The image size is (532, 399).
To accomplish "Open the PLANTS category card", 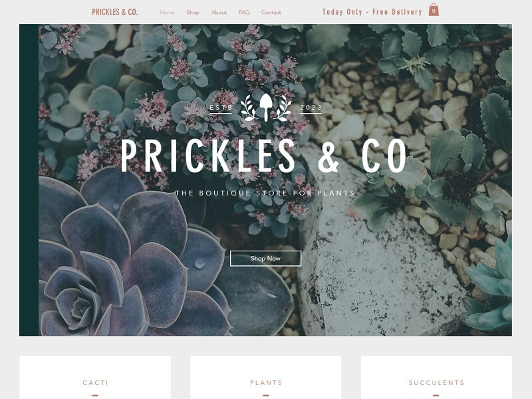I will (x=265, y=377).
